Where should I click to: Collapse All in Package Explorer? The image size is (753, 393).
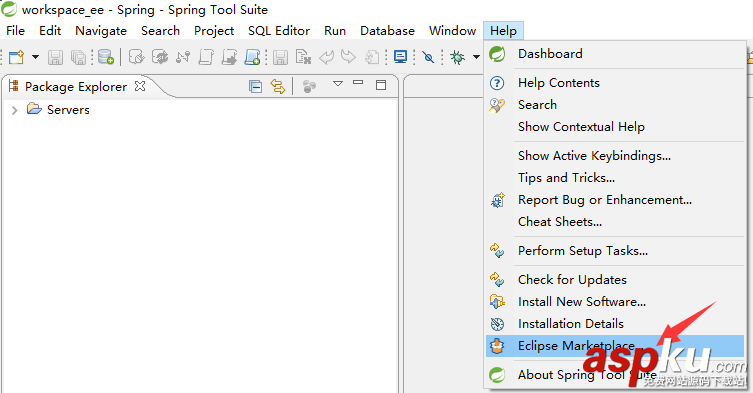[x=255, y=86]
